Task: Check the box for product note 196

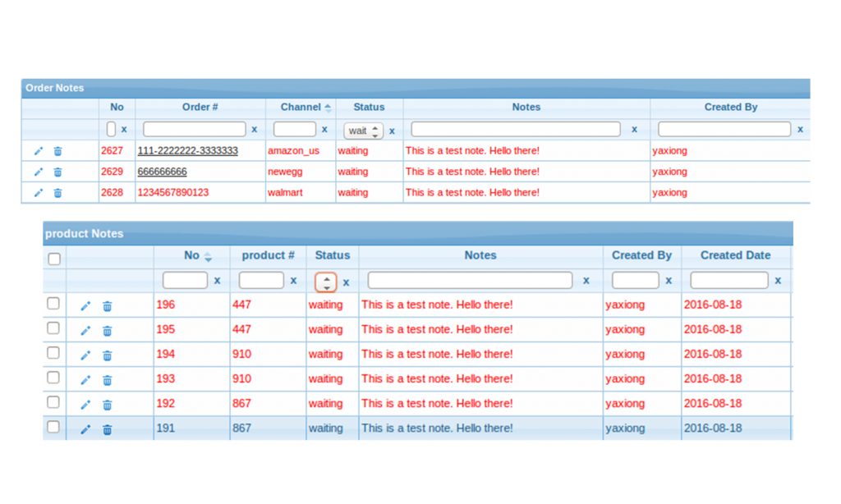Action: [x=53, y=304]
